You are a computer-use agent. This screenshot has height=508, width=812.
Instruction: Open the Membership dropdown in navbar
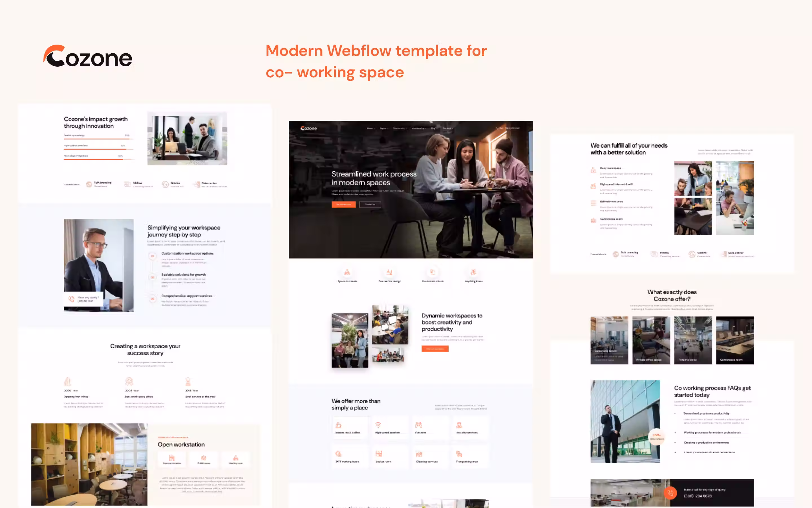[419, 128]
